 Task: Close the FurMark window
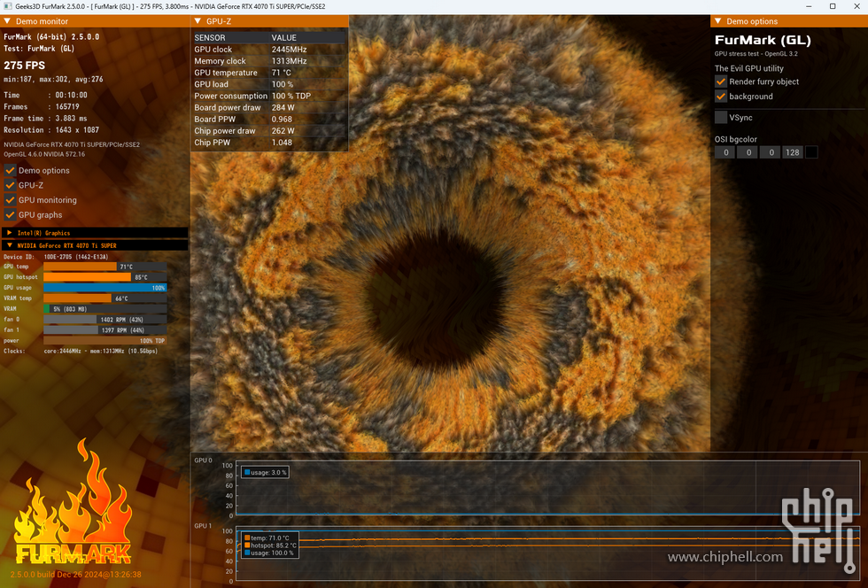(x=856, y=6)
